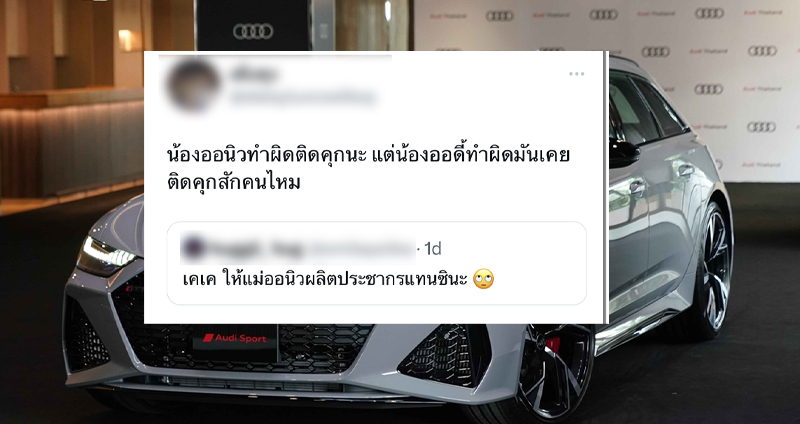Open the blurred author display name
800x424 pixels.
coord(254,74)
